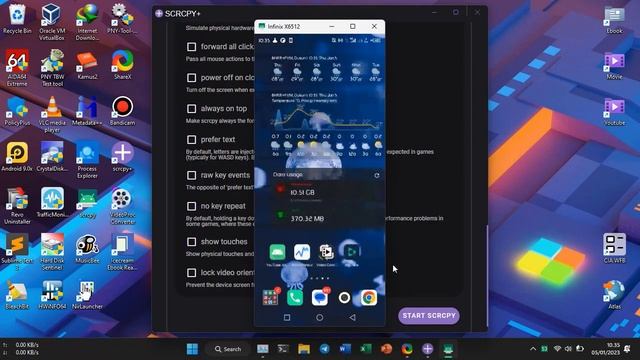Screen dimensions: 640x360
Task: Open File Explorer from the taskbar
Action: 304,349
